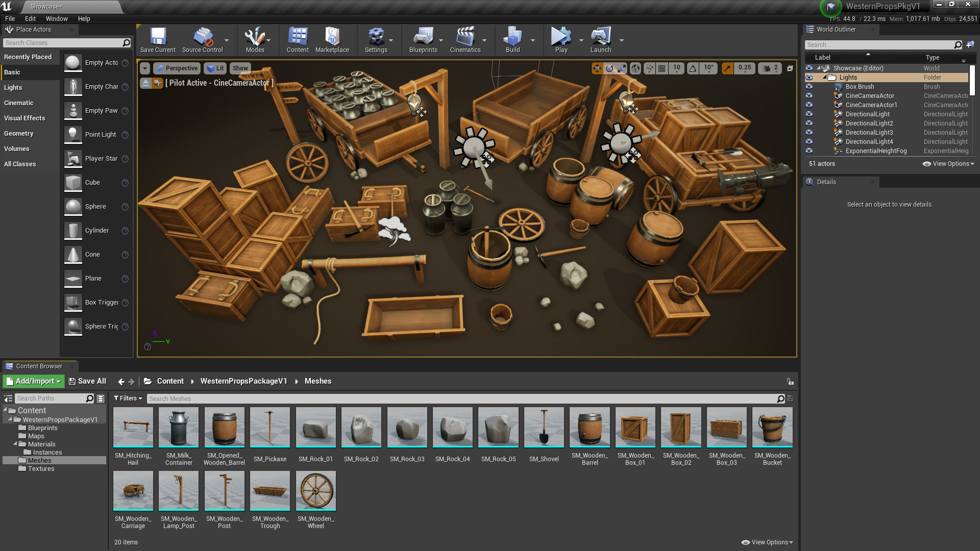980x551 pixels.
Task: Open grid snap size 10 dropdown
Action: (x=677, y=68)
